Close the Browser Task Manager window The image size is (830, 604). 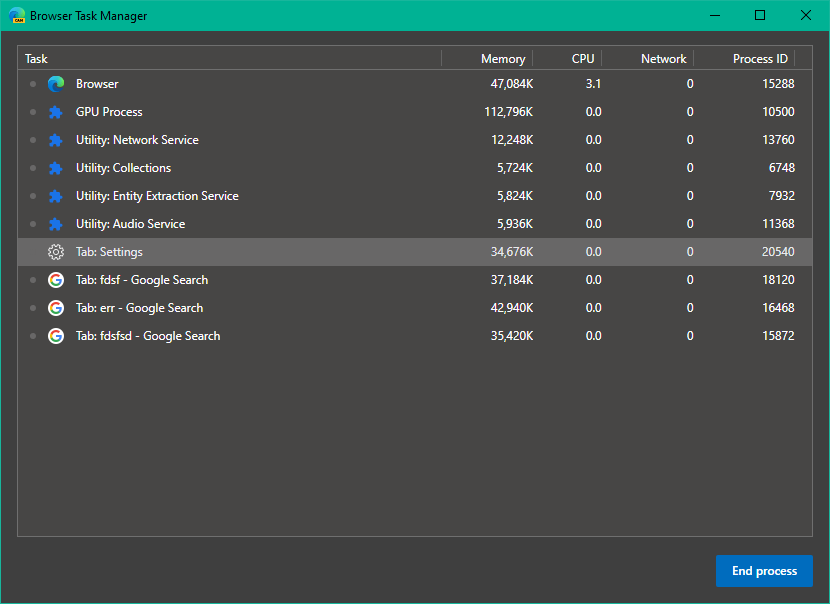(x=806, y=15)
